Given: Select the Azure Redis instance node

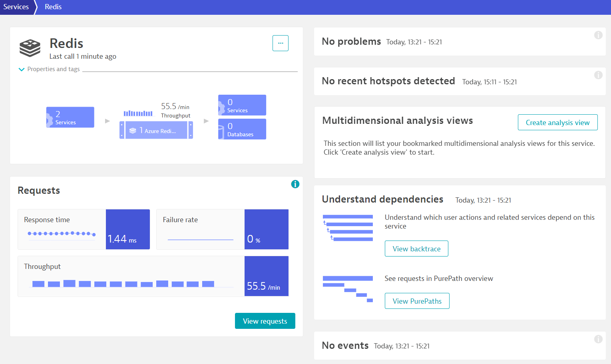Looking at the screenshot, I should [156, 130].
